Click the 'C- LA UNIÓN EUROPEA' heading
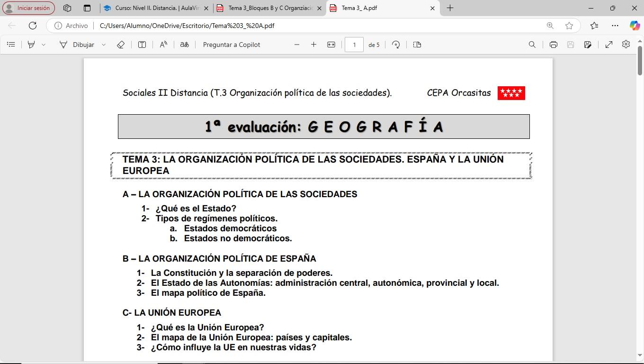Image resolution: width=644 pixels, height=364 pixels. pos(172,313)
